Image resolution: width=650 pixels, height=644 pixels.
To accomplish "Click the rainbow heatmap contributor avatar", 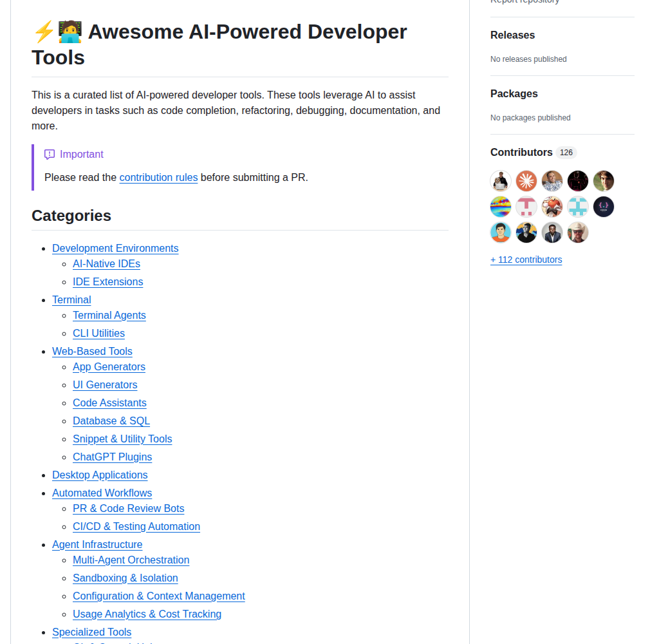I will point(501,207).
